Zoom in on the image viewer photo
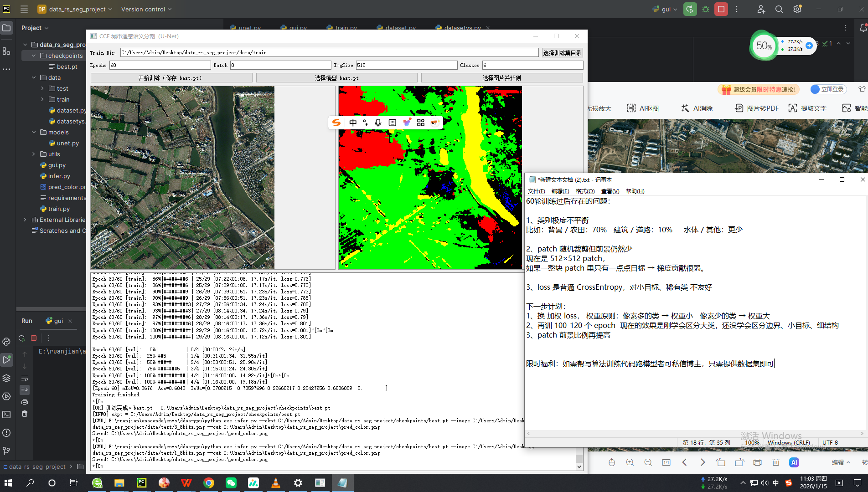This screenshot has height=492, width=868. 630,462
